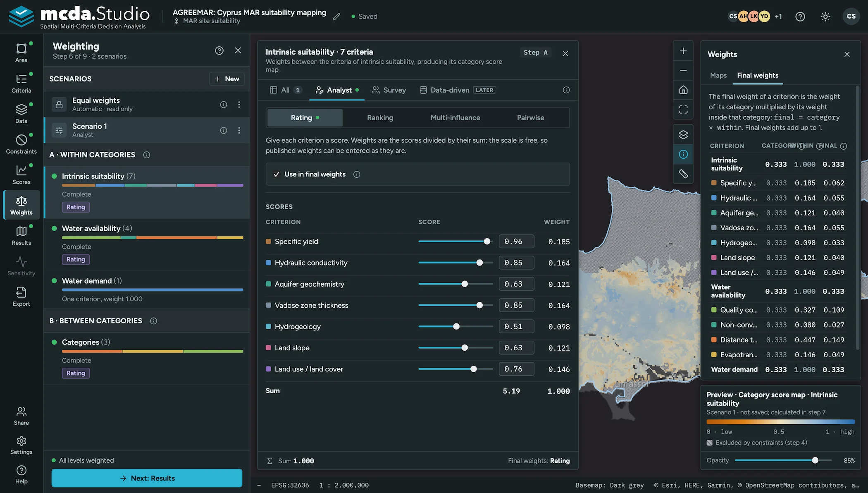Open the Constraints step in sidebar
Image resolution: width=868 pixels, height=493 pixels.
point(21,144)
